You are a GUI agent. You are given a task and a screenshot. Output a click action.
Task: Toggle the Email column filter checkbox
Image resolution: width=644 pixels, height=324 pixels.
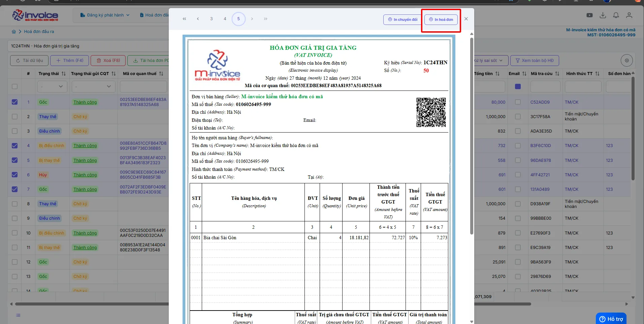coord(518,86)
